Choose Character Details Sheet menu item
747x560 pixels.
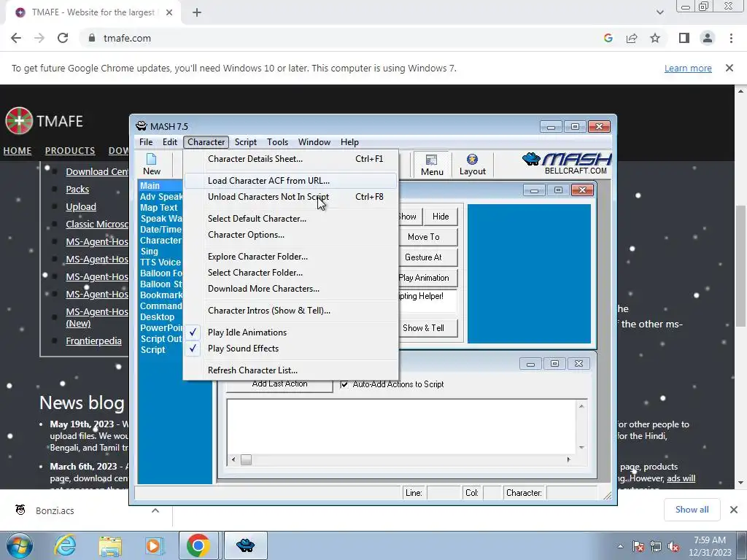coord(290,159)
